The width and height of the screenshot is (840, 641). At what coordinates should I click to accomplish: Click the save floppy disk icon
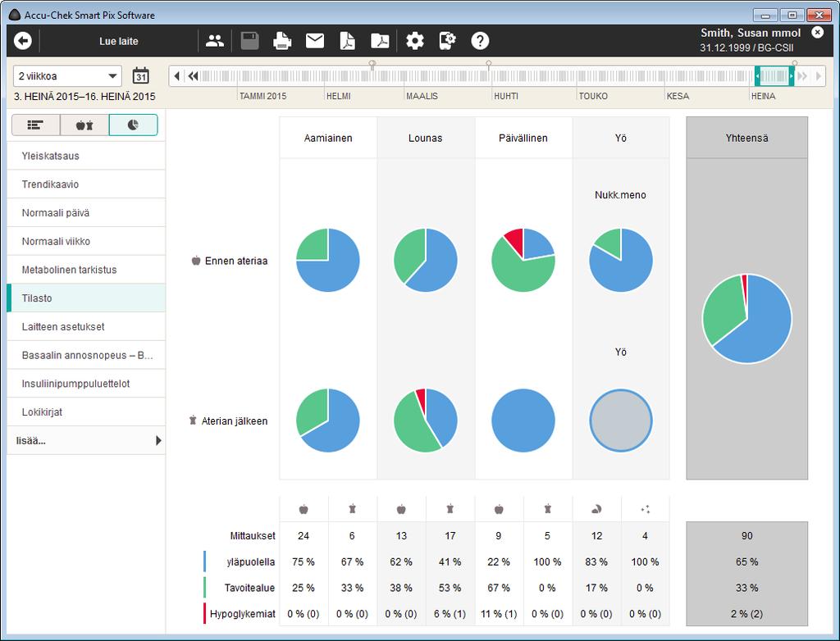249,41
